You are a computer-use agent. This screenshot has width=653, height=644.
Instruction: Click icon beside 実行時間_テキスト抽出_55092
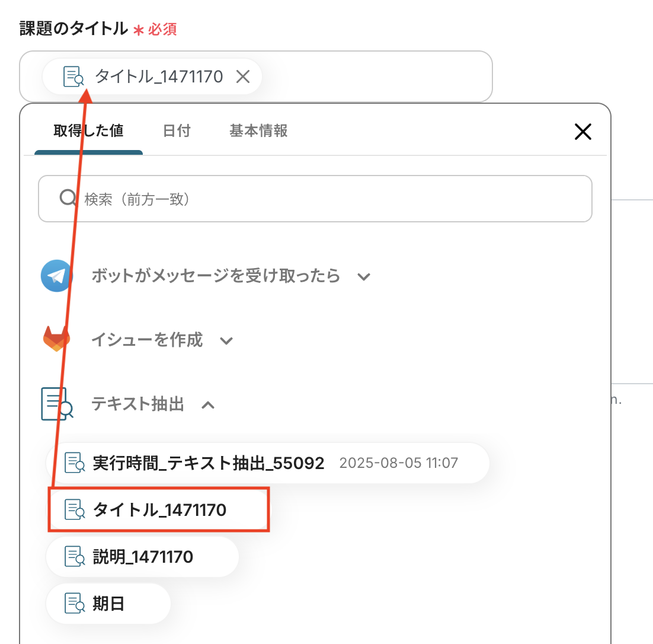(x=75, y=463)
